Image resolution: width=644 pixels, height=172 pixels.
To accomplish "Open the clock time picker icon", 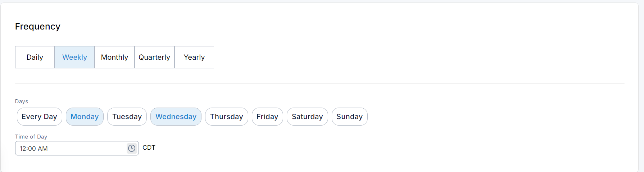I will point(132,148).
